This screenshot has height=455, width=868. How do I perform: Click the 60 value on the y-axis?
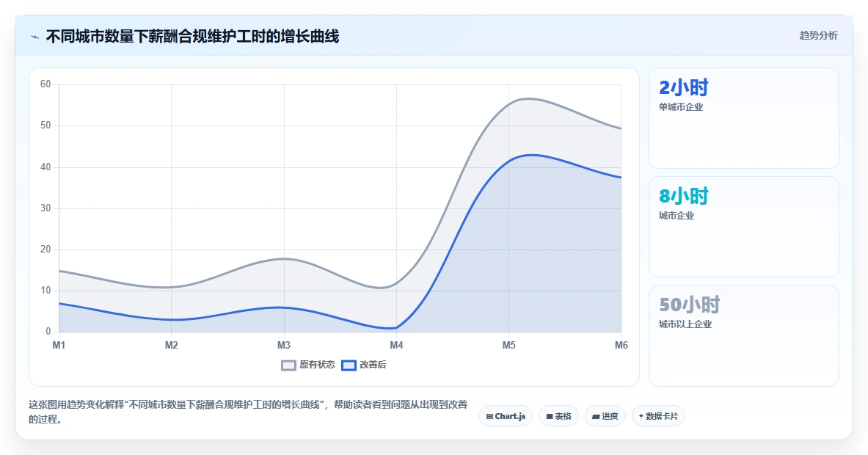(x=45, y=84)
